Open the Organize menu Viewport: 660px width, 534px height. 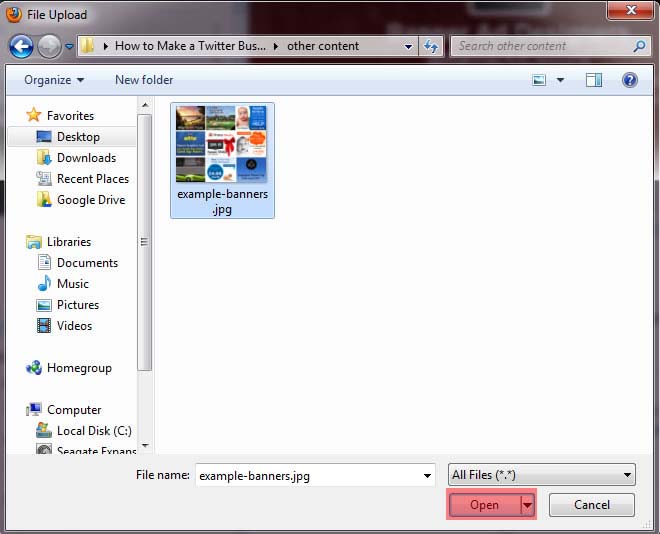click(x=54, y=80)
